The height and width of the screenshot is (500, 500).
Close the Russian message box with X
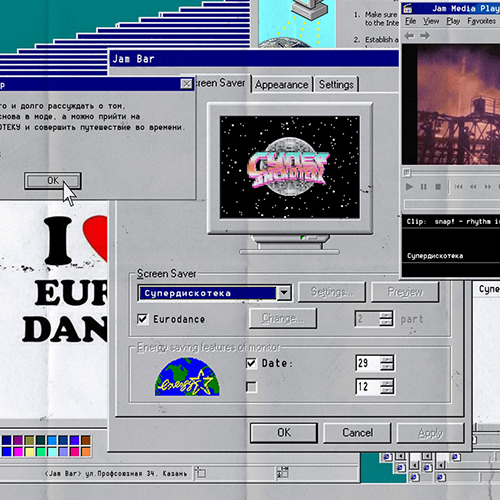187,84
